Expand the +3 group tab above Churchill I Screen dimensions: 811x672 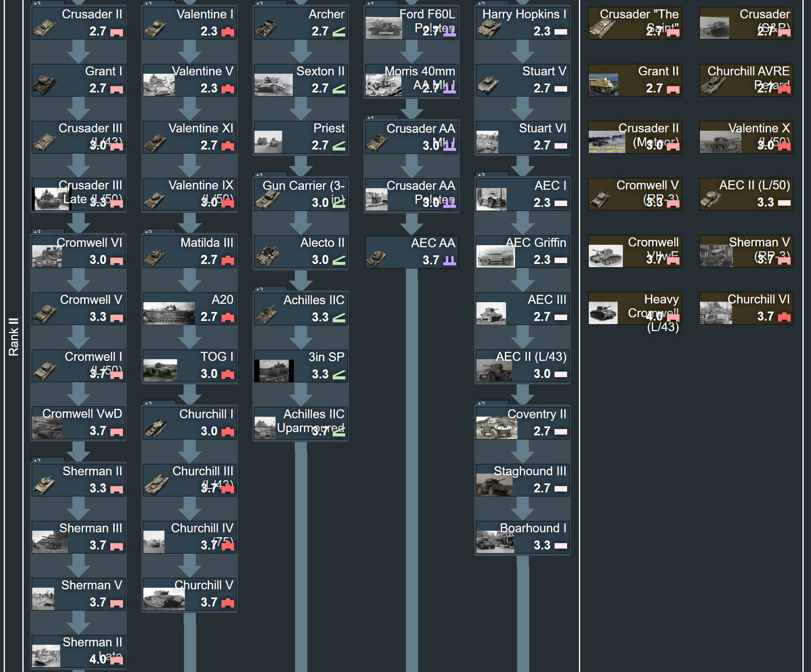tap(159, 403)
